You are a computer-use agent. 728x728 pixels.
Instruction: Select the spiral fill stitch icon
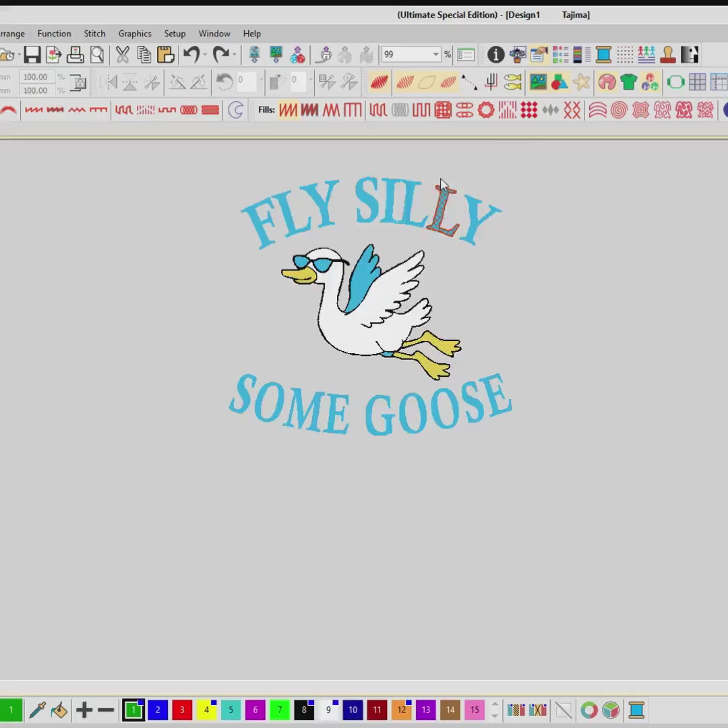[619, 110]
